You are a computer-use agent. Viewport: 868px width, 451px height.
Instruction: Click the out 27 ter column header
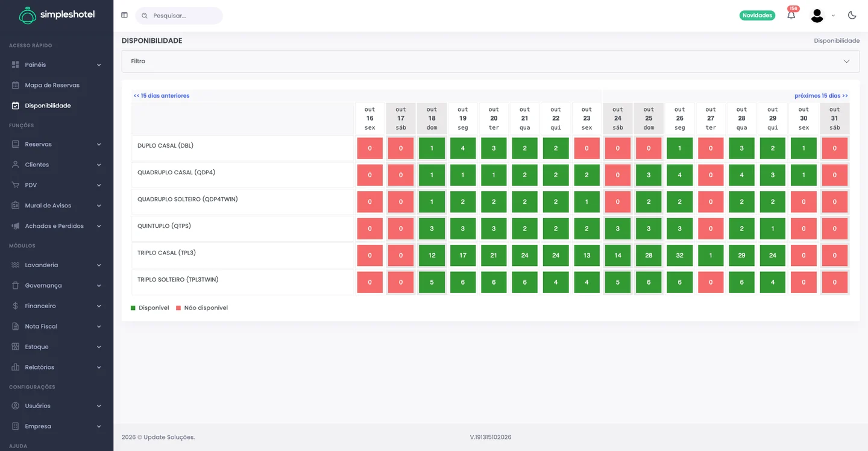(x=711, y=119)
